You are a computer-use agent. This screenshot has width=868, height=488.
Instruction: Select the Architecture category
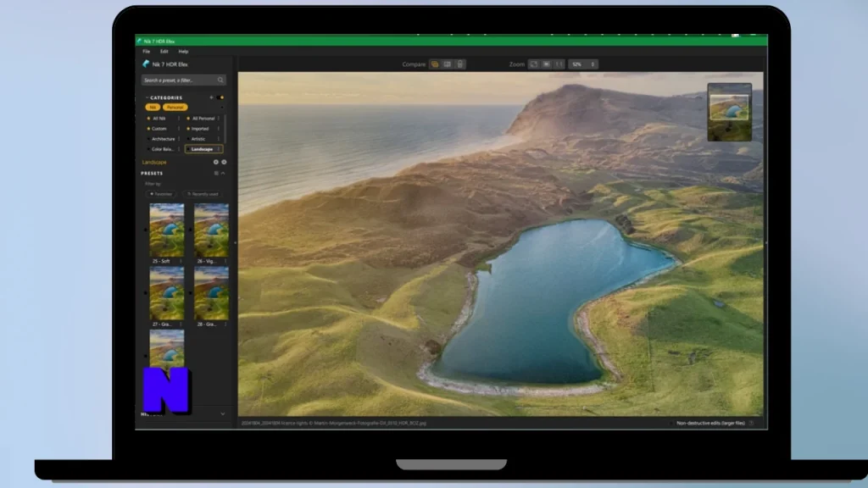coord(163,139)
